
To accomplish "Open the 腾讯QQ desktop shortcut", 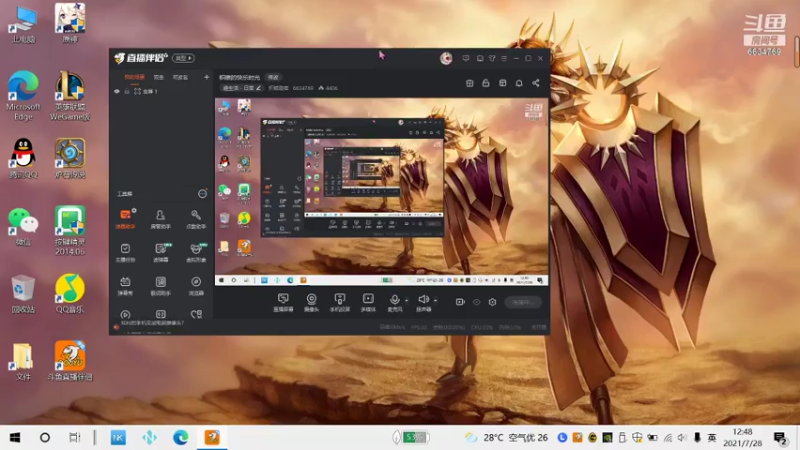I will tap(23, 158).
